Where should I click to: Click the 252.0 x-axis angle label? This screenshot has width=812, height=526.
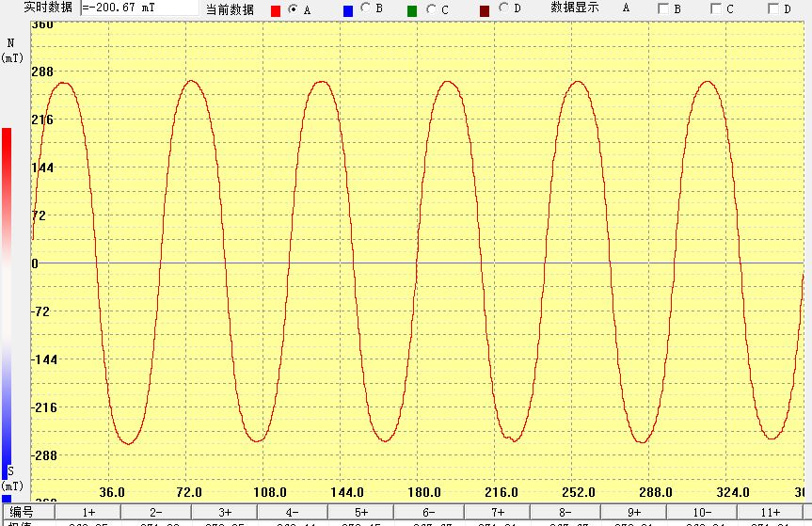(x=579, y=492)
